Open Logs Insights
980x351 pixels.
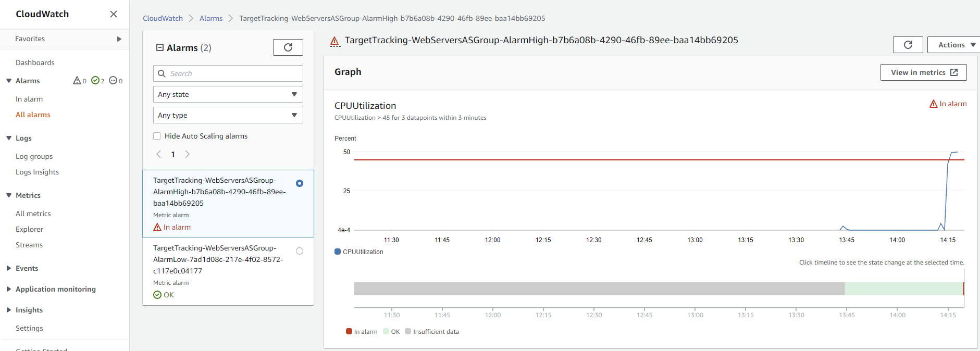tap(37, 172)
